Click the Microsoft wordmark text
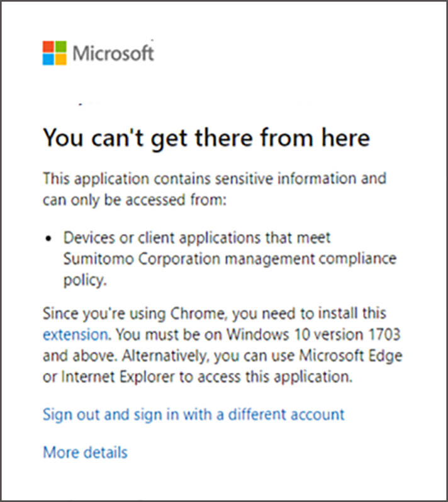 pyautogui.click(x=113, y=53)
